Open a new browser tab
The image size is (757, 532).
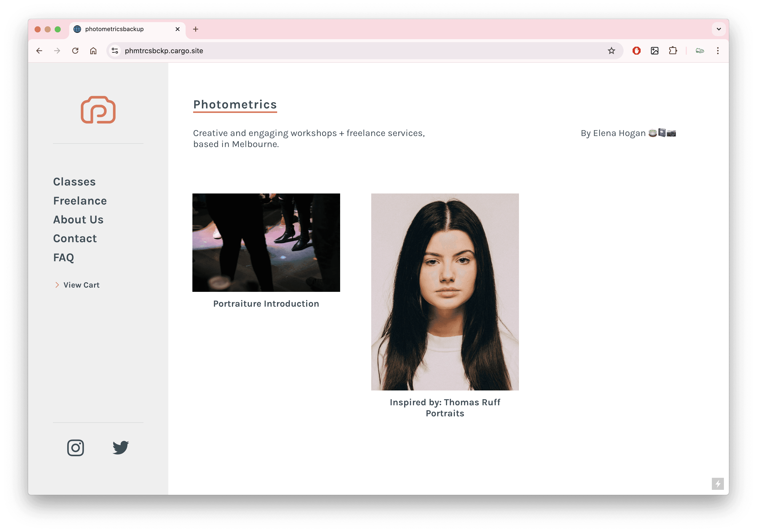click(x=195, y=29)
